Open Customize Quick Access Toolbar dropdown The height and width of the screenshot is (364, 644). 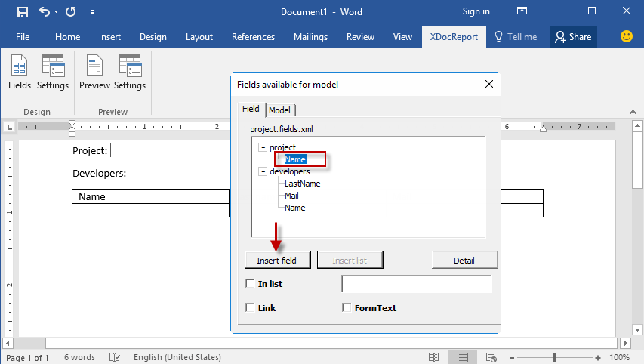[x=92, y=12]
